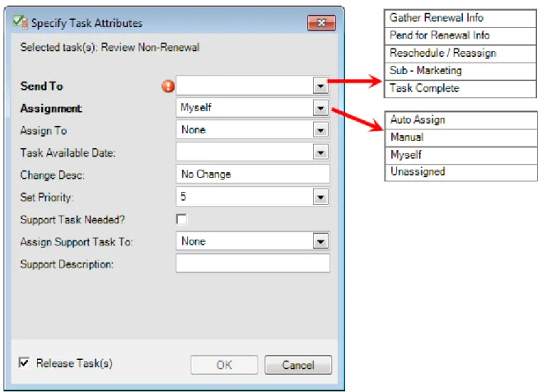Open the Send To dropdown arrow
The width and height of the screenshot is (542, 392).
click(320, 86)
